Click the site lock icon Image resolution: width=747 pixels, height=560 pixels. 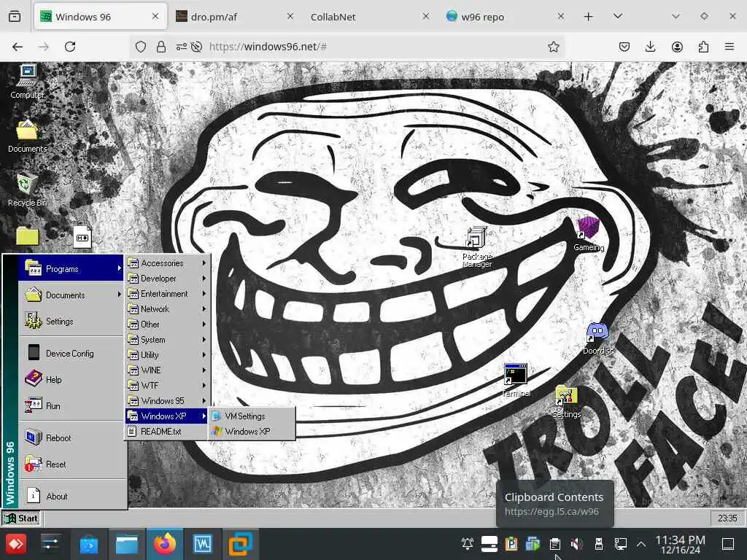pyautogui.click(x=161, y=47)
